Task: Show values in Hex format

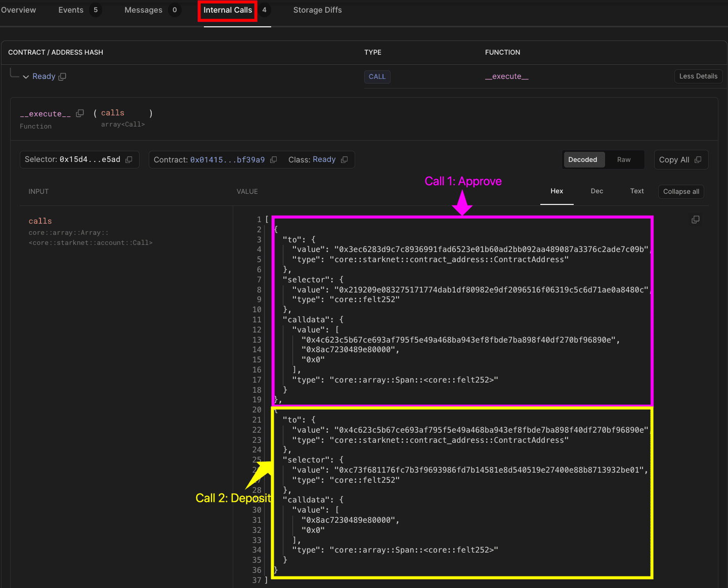Action: [x=556, y=191]
